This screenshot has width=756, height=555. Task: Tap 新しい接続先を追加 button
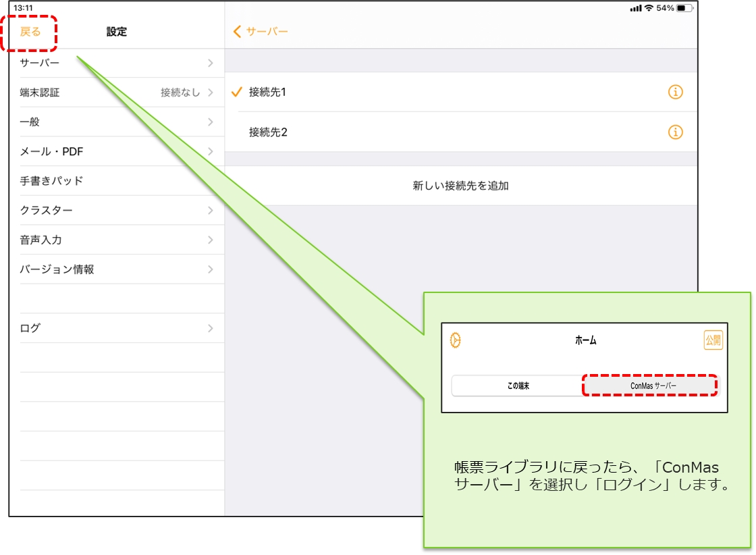[460, 186]
